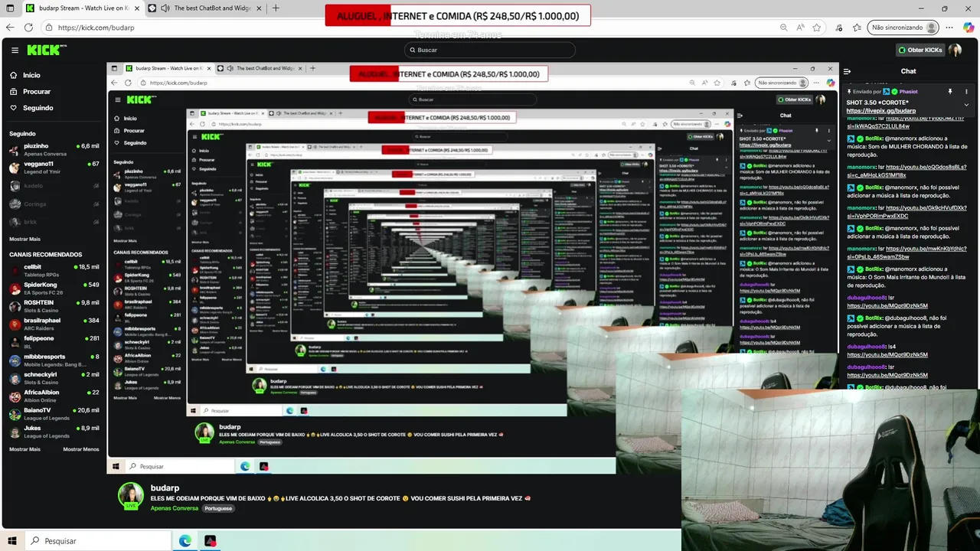This screenshot has width=980, height=551.
Task: Click the Portuguese language tag
Action: [x=218, y=508]
